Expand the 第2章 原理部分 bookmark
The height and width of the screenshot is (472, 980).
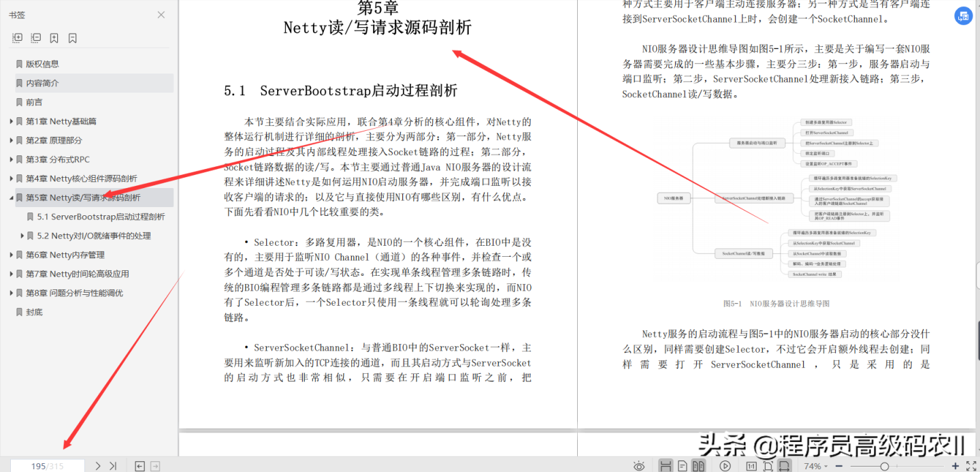pyautogui.click(x=11, y=140)
